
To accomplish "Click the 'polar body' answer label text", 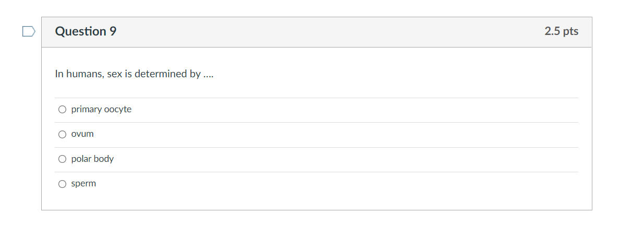I will click(92, 159).
